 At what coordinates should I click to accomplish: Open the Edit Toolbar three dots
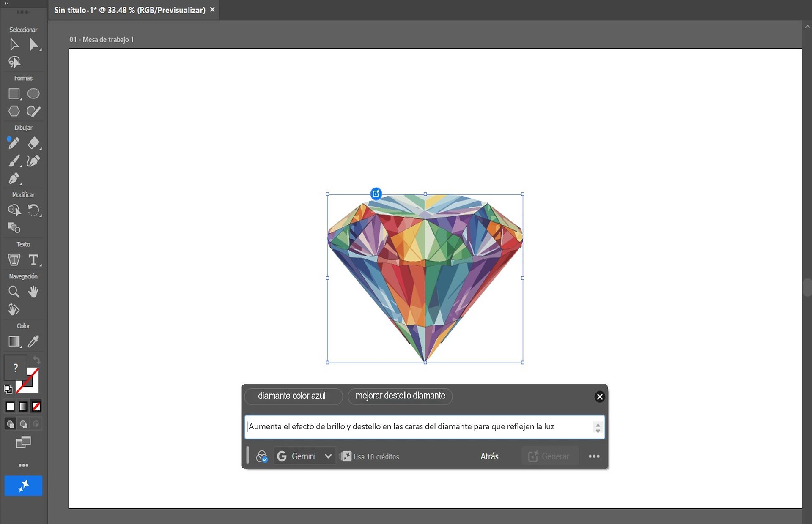coord(23,465)
